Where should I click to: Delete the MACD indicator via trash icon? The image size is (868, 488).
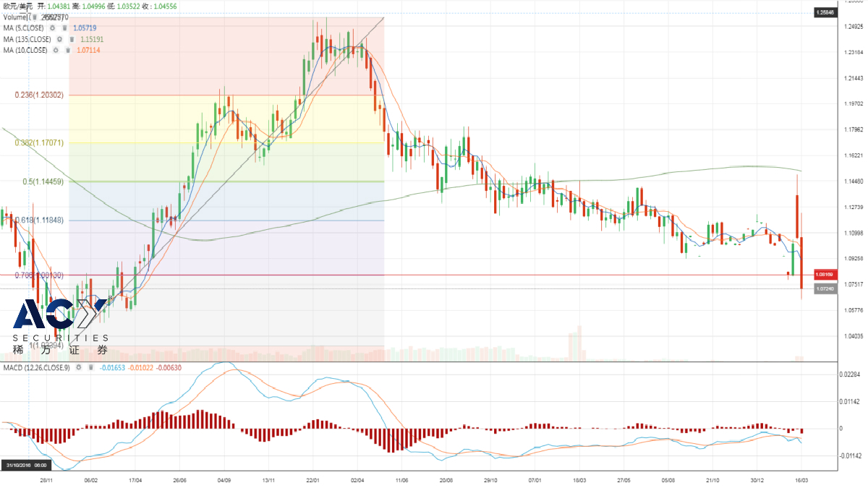tap(90, 368)
